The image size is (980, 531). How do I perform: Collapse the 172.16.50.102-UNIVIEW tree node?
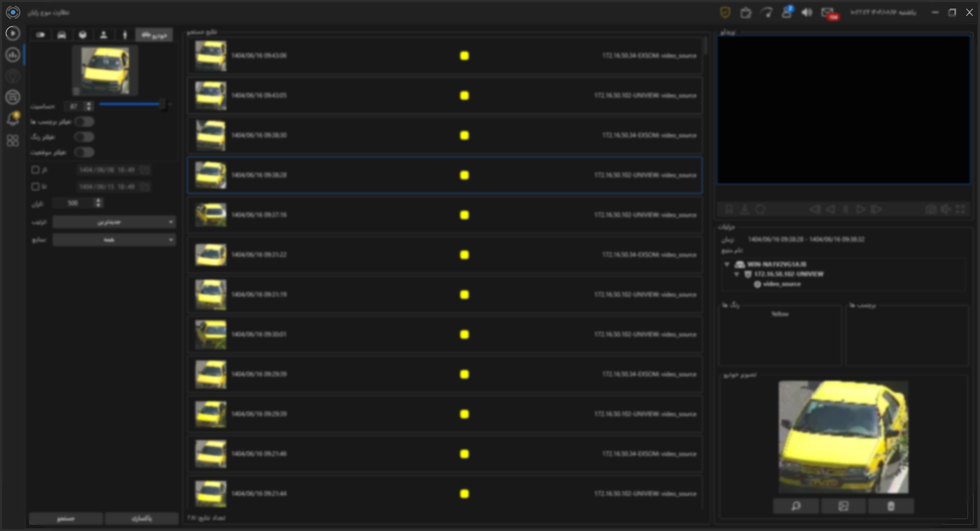[737, 274]
